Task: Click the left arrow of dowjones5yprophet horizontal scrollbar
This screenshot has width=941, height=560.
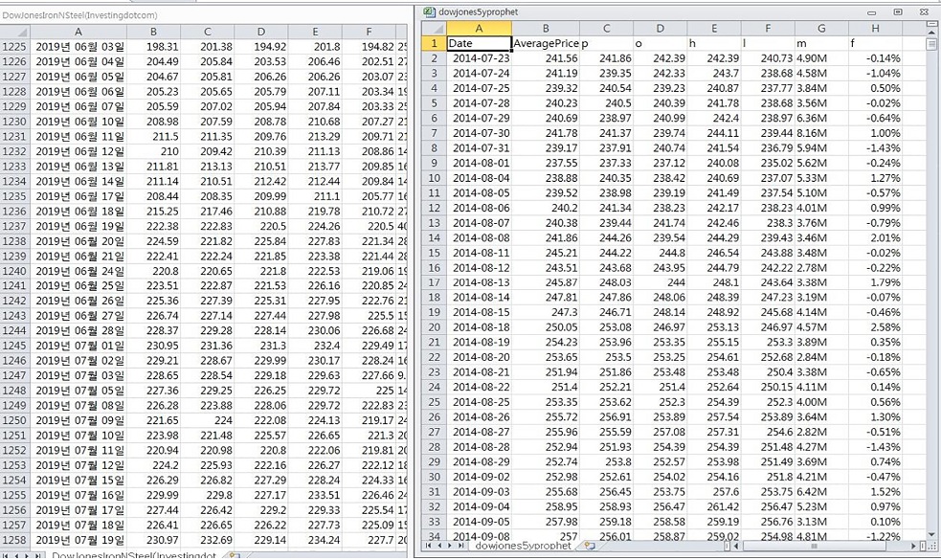Action: [x=737, y=547]
